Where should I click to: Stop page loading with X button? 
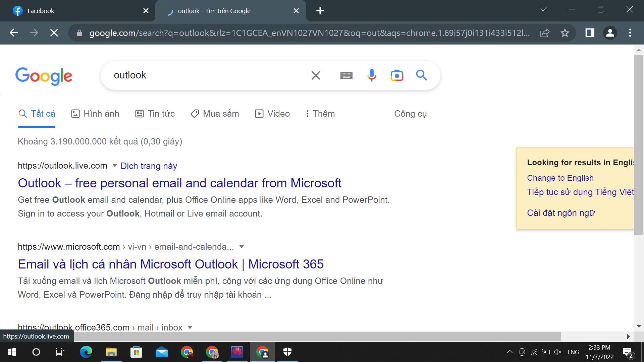(x=54, y=33)
